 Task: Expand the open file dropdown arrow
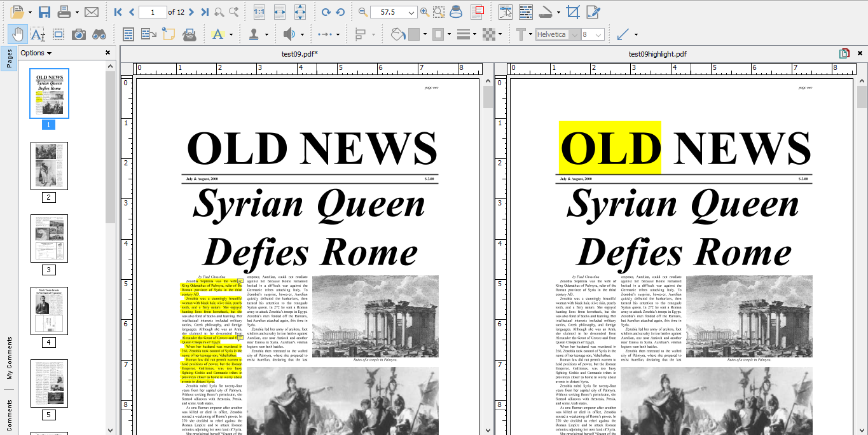click(x=29, y=12)
